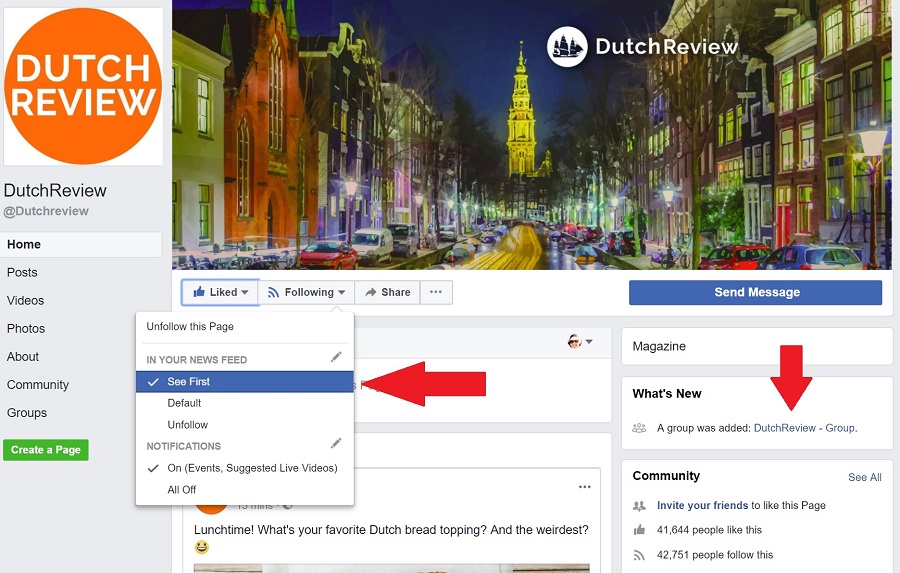Go to Videos in sidebar

click(x=25, y=301)
